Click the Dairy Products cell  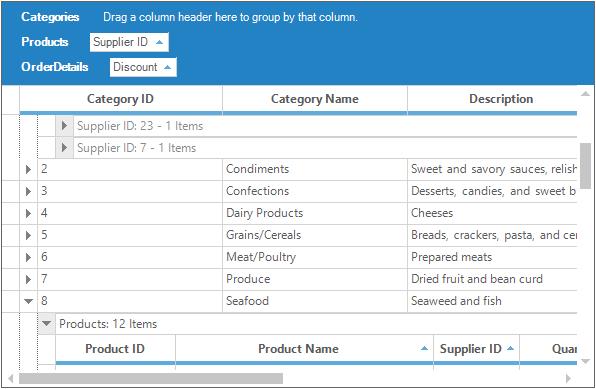point(315,213)
